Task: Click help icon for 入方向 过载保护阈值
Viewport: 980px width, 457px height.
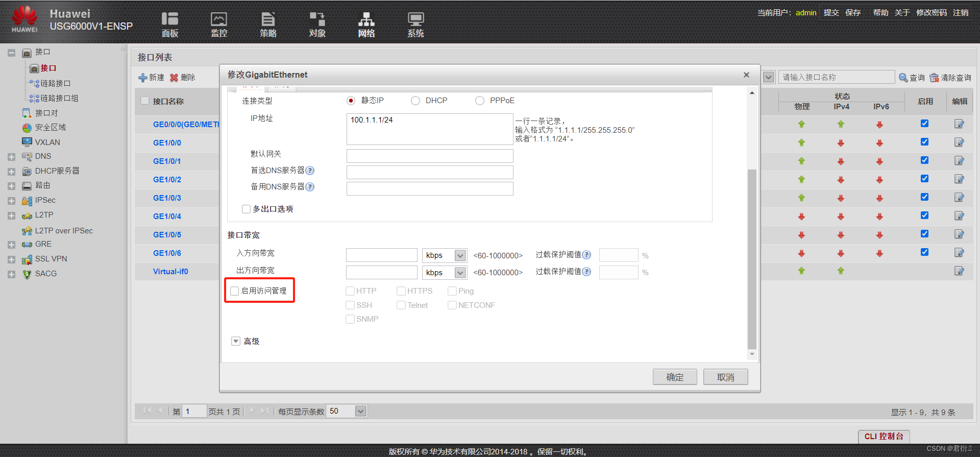Action: click(x=586, y=255)
